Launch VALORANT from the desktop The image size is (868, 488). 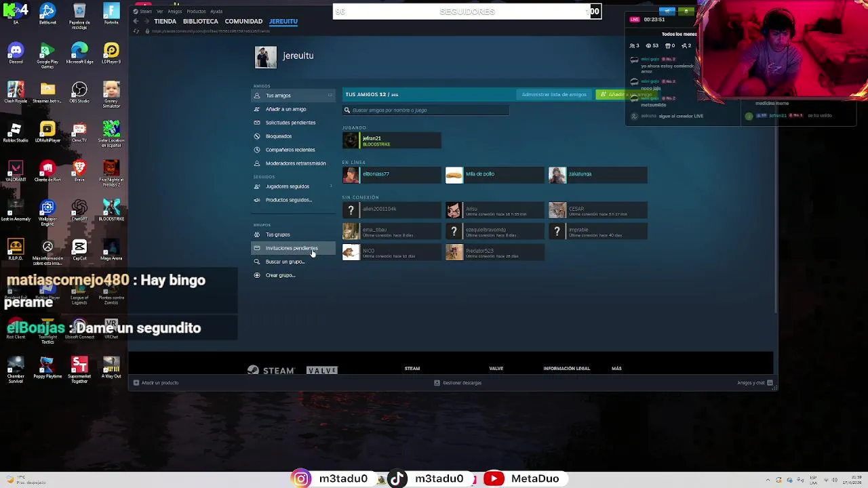(x=16, y=171)
